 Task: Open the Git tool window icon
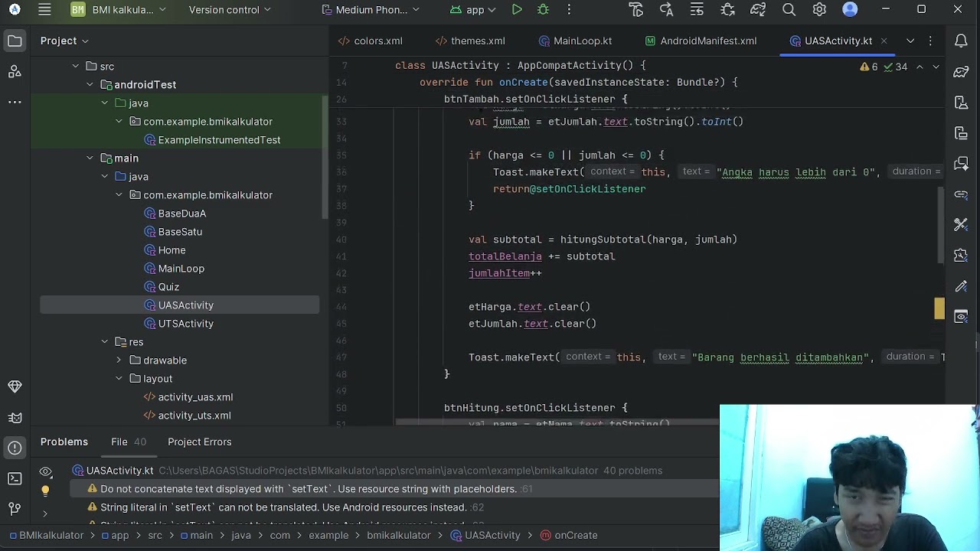pyautogui.click(x=15, y=509)
